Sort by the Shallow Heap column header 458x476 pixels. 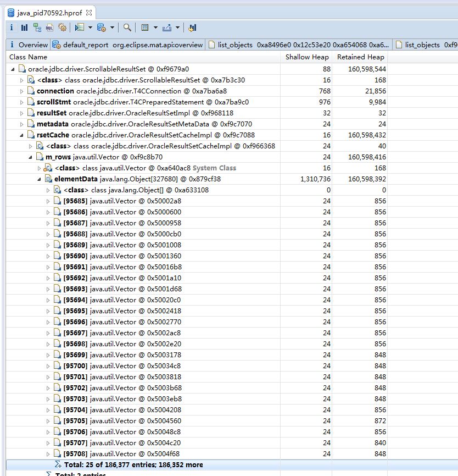click(x=306, y=57)
